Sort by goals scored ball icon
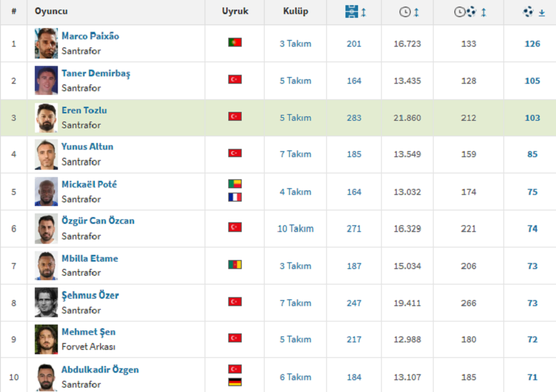The image size is (556, 392). click(x=529, y=12)
